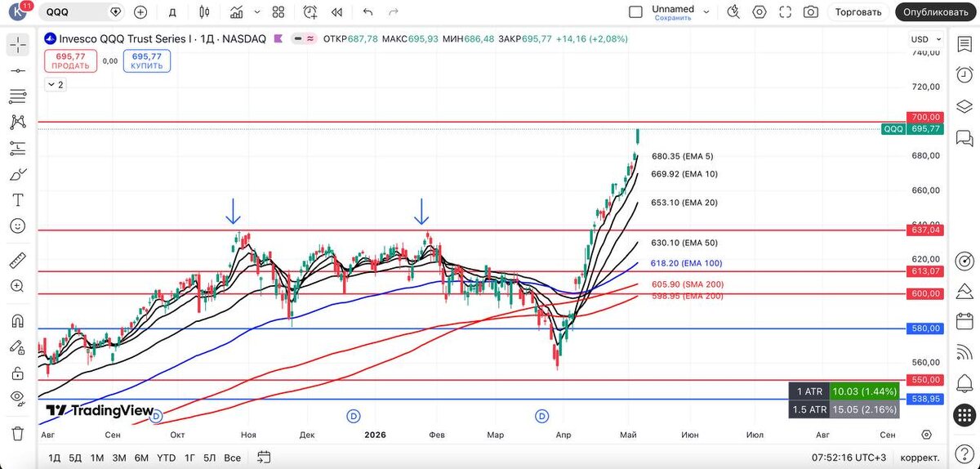Select the ruler measure tool

(18, 261)
